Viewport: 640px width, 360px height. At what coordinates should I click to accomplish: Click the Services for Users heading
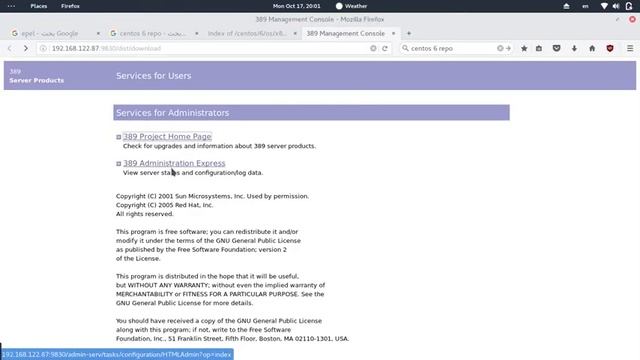(x=153, y=76)
